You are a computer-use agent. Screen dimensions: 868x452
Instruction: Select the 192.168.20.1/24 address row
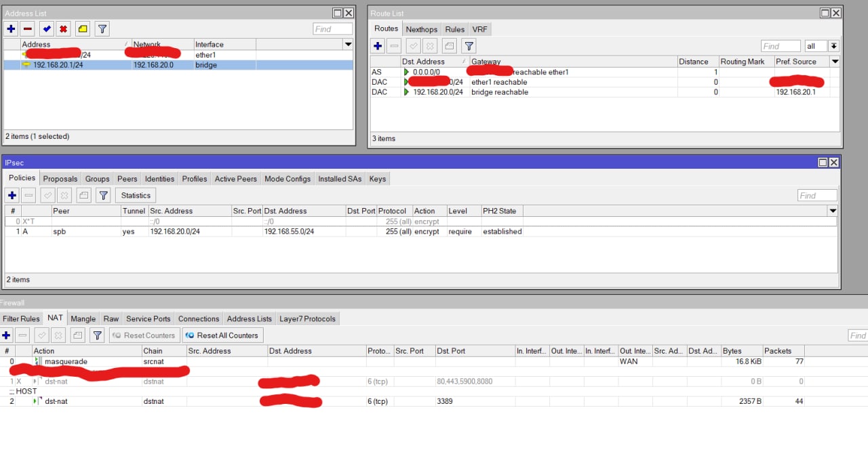pyautogui.click(x=178, y=65)
